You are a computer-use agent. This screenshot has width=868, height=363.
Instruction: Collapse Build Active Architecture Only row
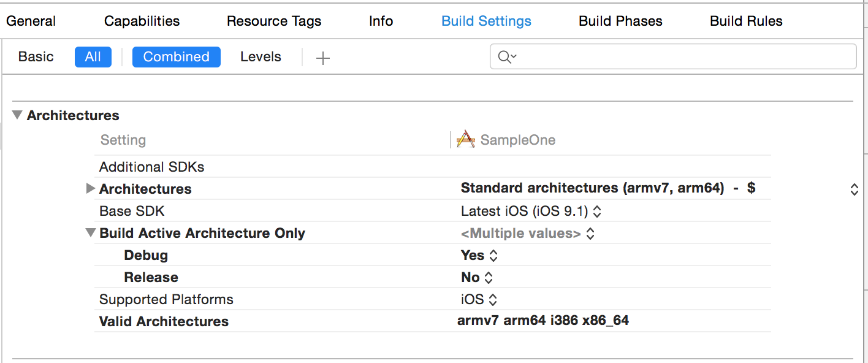[x=91, y=232]
